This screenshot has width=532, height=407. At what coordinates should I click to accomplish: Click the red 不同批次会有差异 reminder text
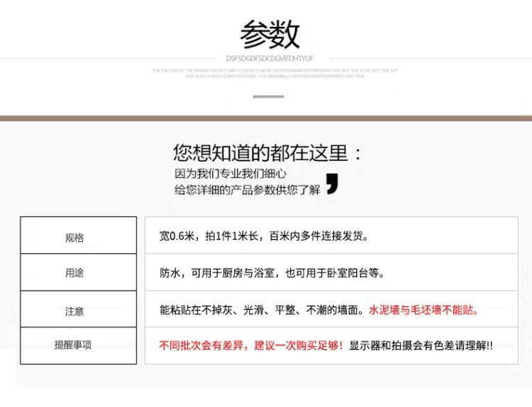pyautogui.click(x=201, y=345)
